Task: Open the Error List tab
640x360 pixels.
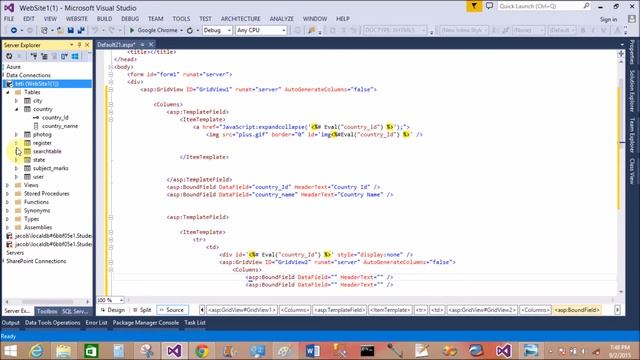Action: 96,322
